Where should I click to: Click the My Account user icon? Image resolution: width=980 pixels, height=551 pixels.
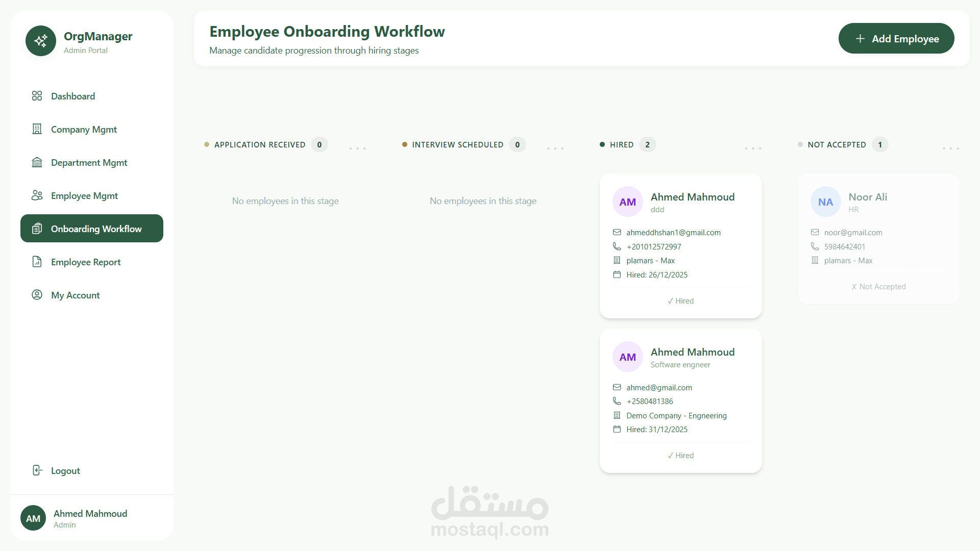pyautogui.click(x=37, y=295)
